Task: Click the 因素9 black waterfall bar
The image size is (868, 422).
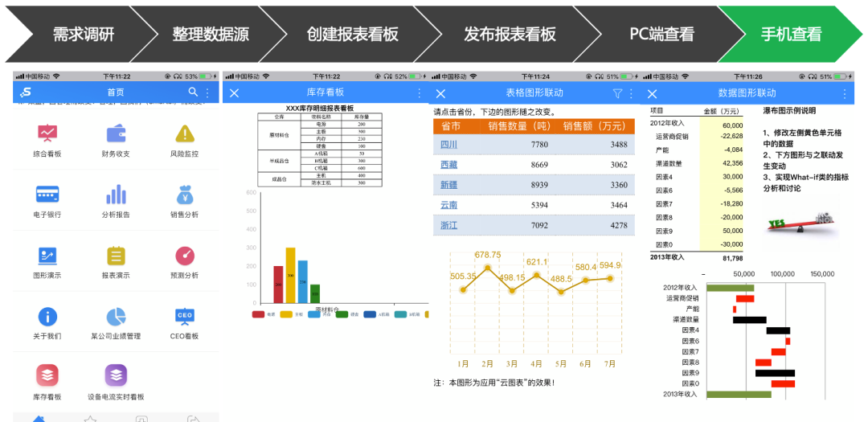Action: 775,373
